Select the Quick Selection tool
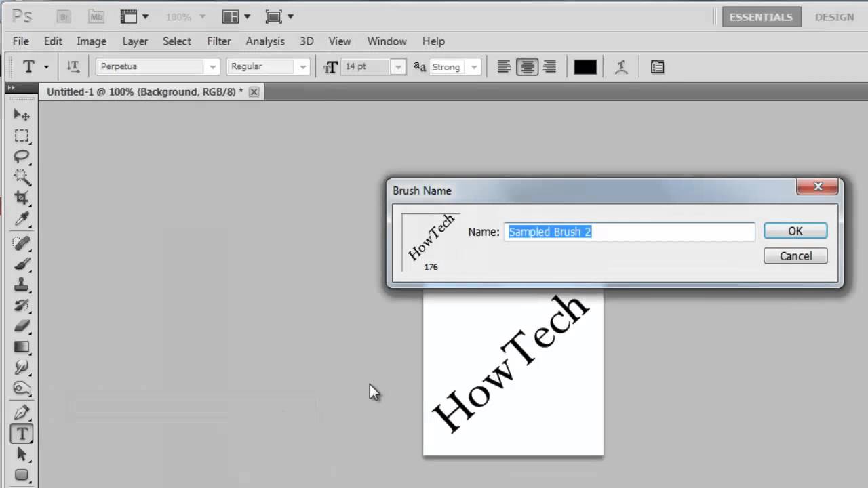The image size is (868, 488). [x=22, y=178]
